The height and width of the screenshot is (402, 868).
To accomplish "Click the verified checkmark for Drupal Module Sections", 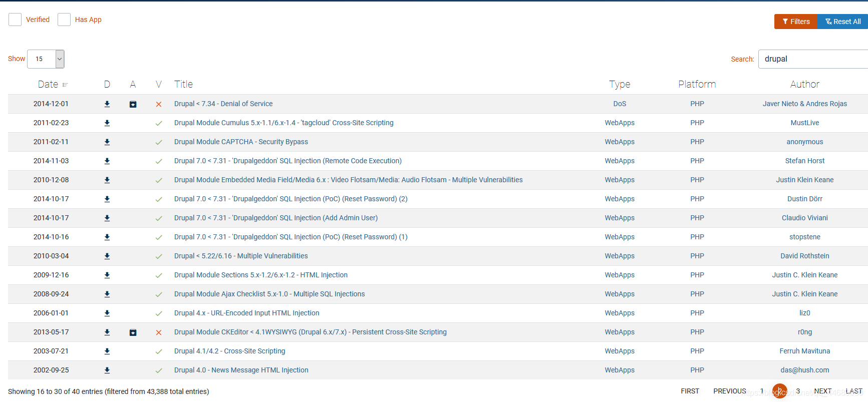I will click(159, 275).
